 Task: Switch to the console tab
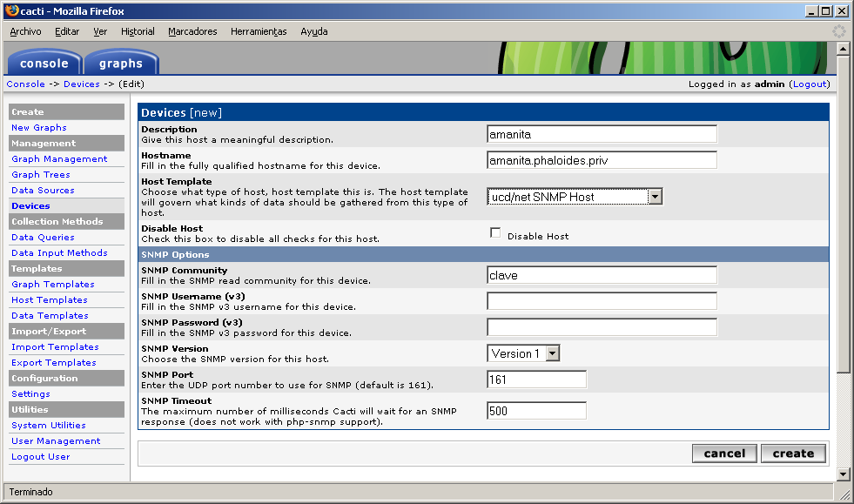point(44,63)
